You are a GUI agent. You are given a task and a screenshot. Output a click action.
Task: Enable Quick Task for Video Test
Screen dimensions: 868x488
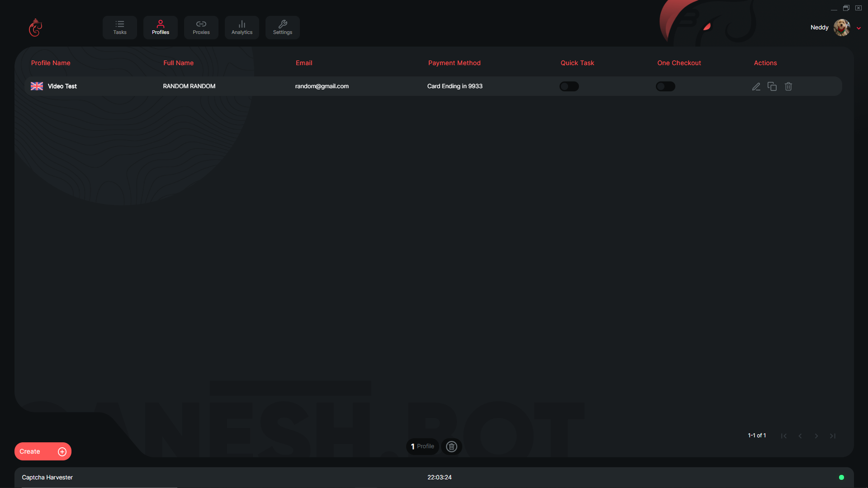tap(569, 86)
